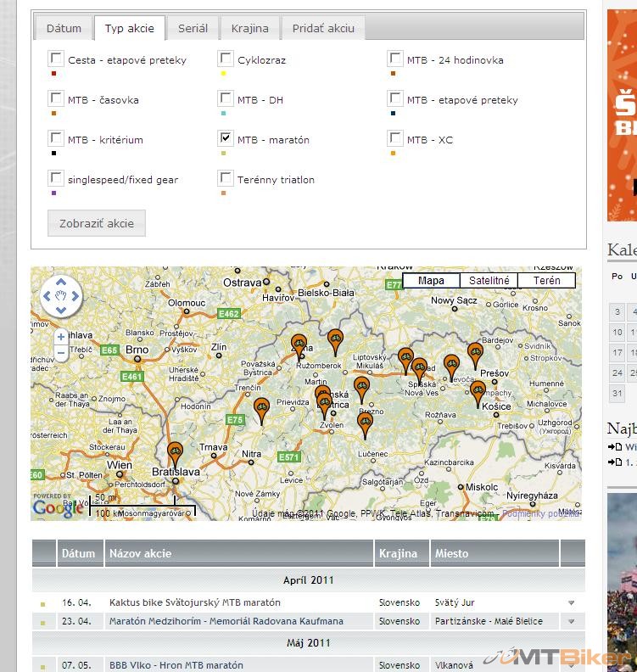
Task: Click the map marker near Trenčín
Action: (x=262, y=408)
